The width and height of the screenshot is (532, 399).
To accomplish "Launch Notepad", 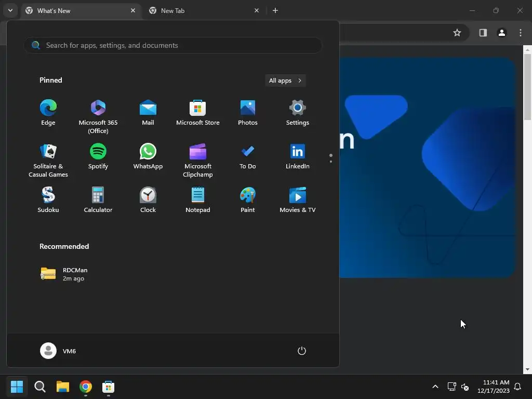I will pos(198,200).
